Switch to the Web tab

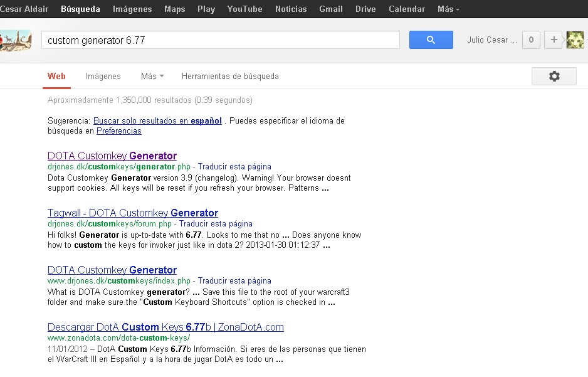click(x=56, y=76)
